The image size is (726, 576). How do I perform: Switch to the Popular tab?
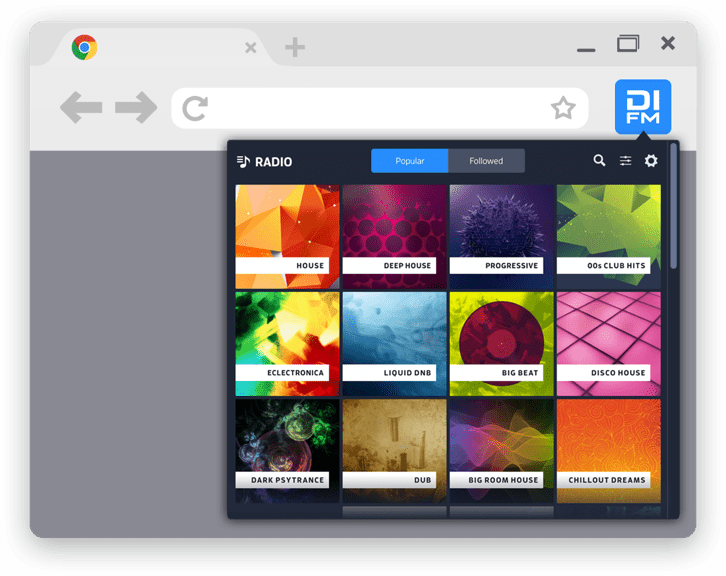tap(409, 161)
